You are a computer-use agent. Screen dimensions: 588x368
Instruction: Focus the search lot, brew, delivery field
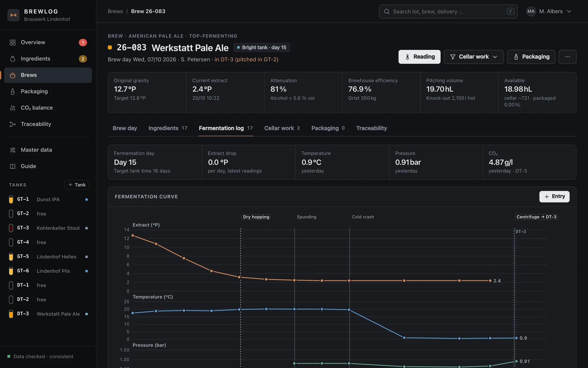coord(448,11)
